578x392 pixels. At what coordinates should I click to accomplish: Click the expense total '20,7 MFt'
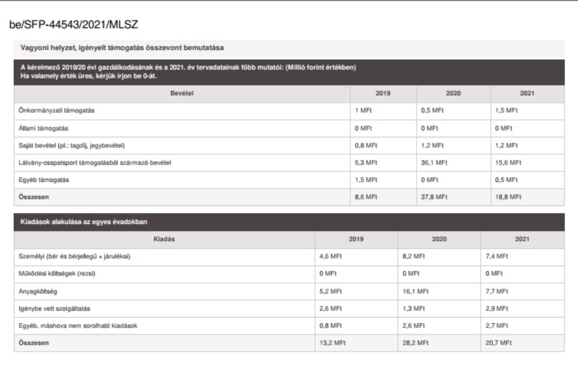[x=499, y=343]
